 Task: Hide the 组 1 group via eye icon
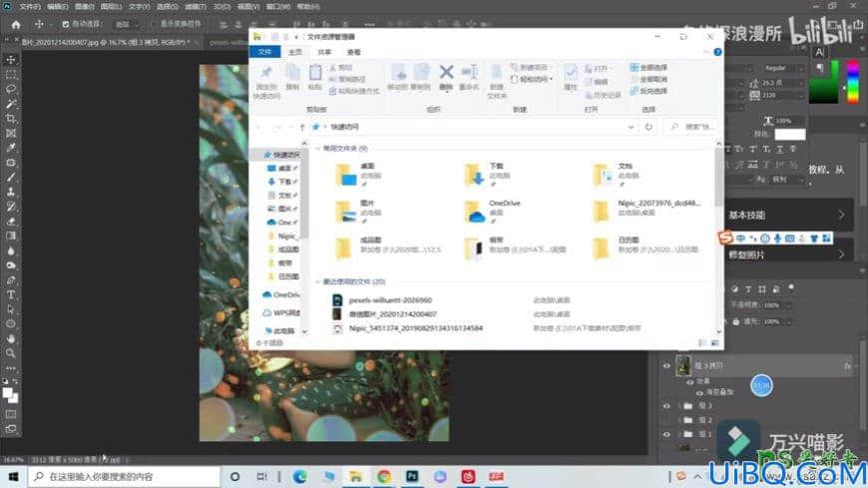point(666,435)
